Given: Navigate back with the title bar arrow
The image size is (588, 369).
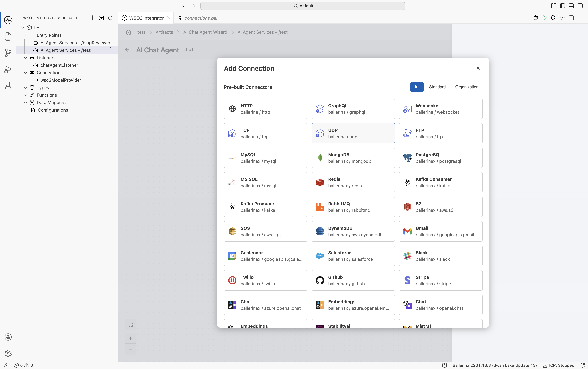Looking at the screenshot, I should click(184, 6).
